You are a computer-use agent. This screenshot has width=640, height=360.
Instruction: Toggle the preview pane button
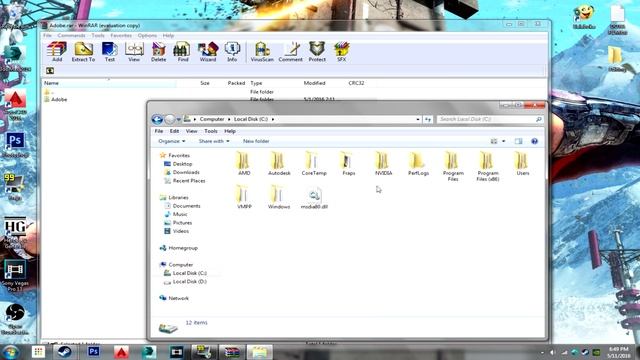pyautogui.click(x=518, y=141)
